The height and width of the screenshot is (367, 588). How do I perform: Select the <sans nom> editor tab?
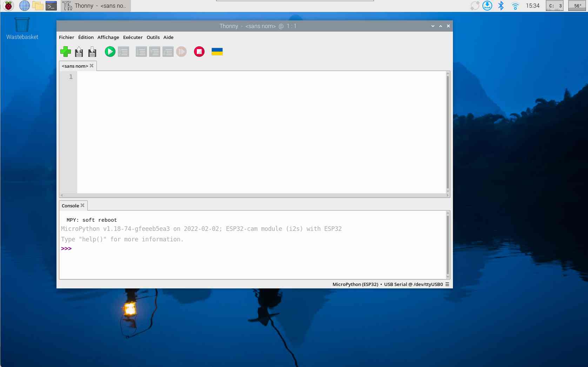pyautogui.click(x=75, y=66)
